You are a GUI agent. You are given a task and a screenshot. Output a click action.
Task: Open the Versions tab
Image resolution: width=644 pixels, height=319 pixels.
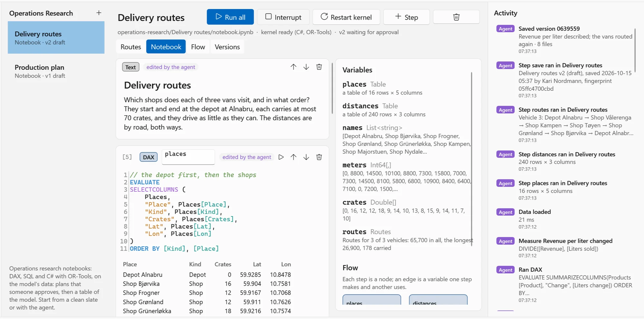pyautogui.click(x=227, y=47)
